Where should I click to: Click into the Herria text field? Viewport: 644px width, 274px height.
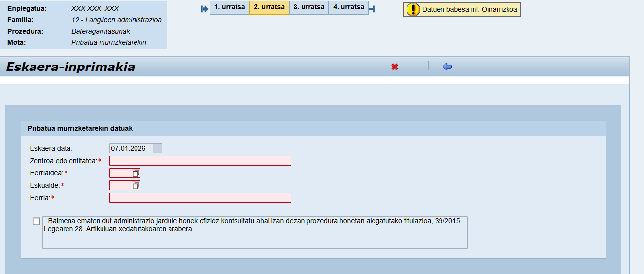point(200,198)
